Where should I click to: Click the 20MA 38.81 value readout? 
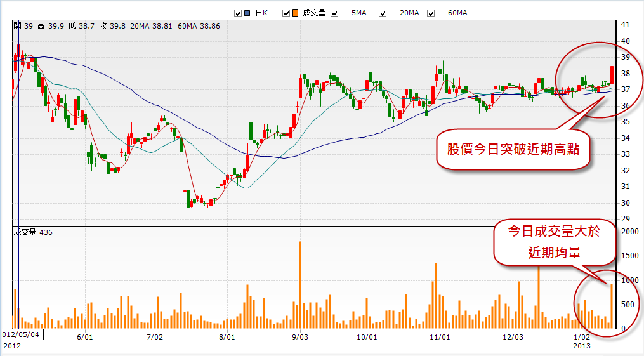151,26
